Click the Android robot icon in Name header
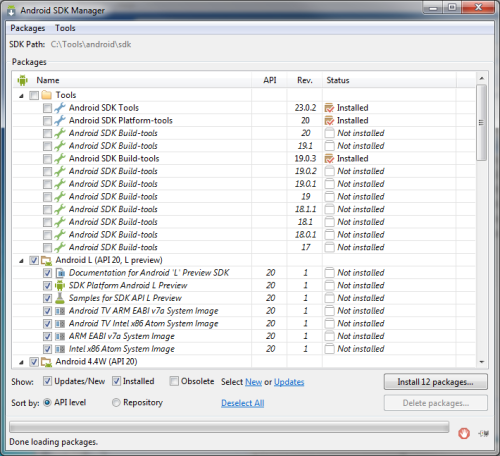Screen dimensions: 500x456 (x=23, y=80)
